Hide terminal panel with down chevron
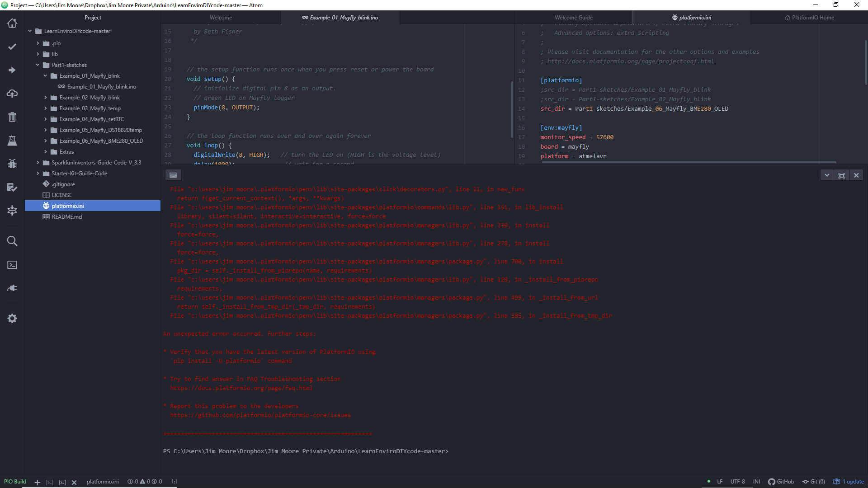Viewport: 868px width, 488px height. click(x=827, y=175)
